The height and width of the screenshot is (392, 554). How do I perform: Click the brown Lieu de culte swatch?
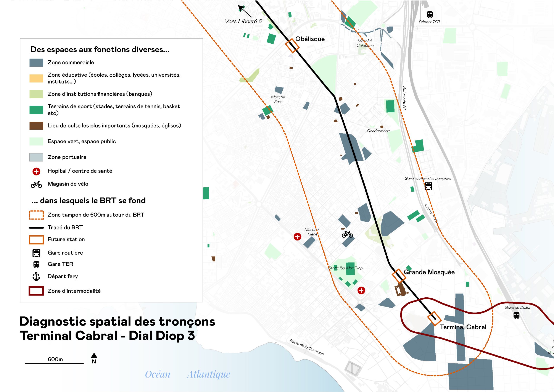pos(36,126)
